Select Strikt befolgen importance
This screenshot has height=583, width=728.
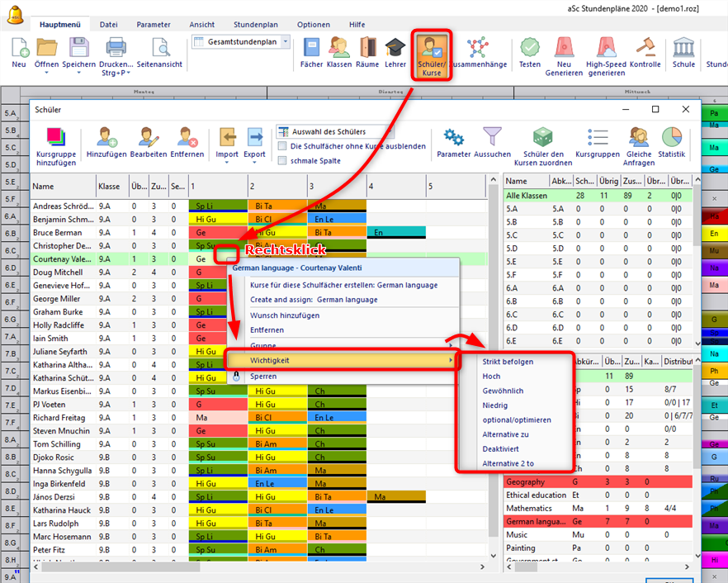[x=508, y=362]
